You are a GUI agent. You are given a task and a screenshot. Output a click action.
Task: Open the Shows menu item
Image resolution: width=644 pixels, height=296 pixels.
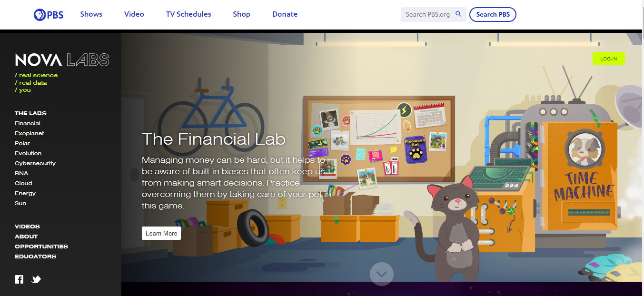tap(91, 14)
